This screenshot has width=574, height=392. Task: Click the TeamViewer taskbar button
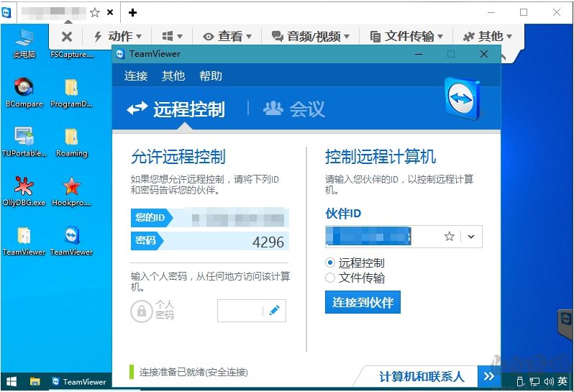pos(78,382)
